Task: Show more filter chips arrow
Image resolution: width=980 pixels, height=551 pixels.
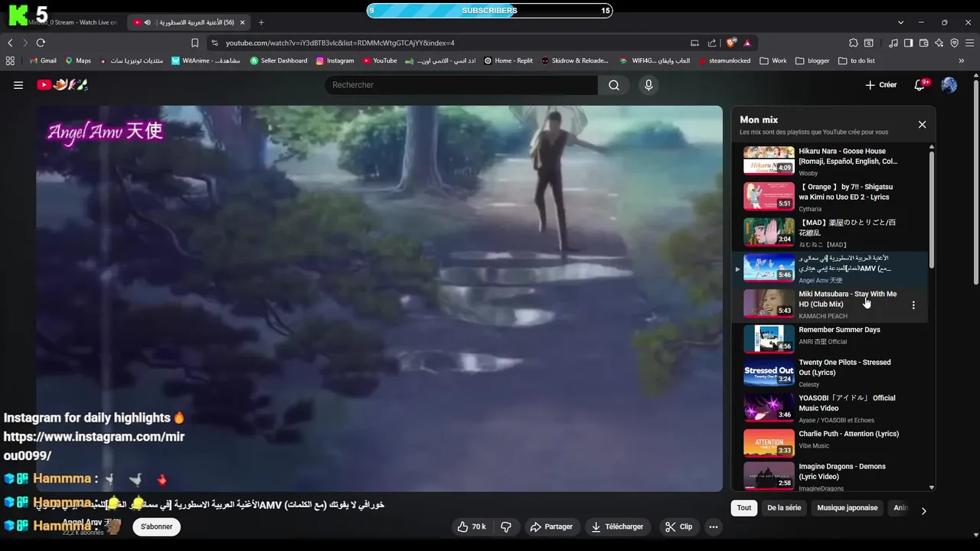Action: [923, 510]
